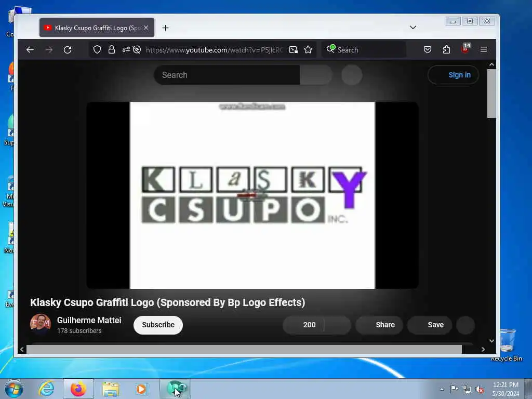
Task: Click the Firefox taskbar icon
Action: [78, 389]
